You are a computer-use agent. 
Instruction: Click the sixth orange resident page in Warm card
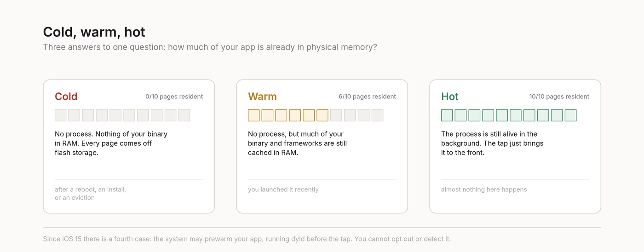(x=322, y=115)
